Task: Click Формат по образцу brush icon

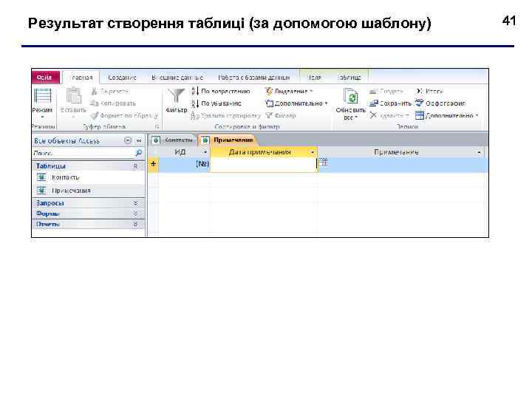Action: pyautogui.click(x=95, y=116)
